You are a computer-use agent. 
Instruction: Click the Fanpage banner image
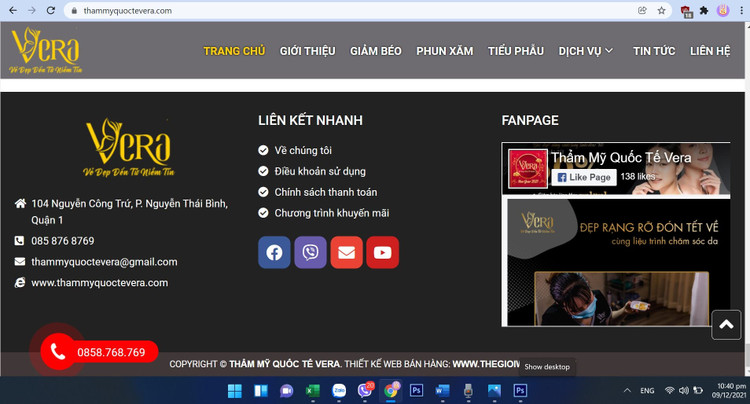612,262
